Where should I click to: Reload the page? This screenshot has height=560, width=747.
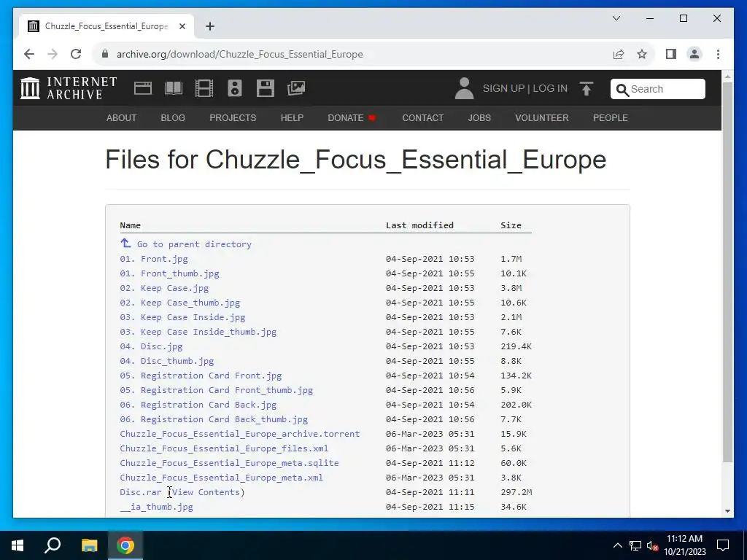[76, 54]
